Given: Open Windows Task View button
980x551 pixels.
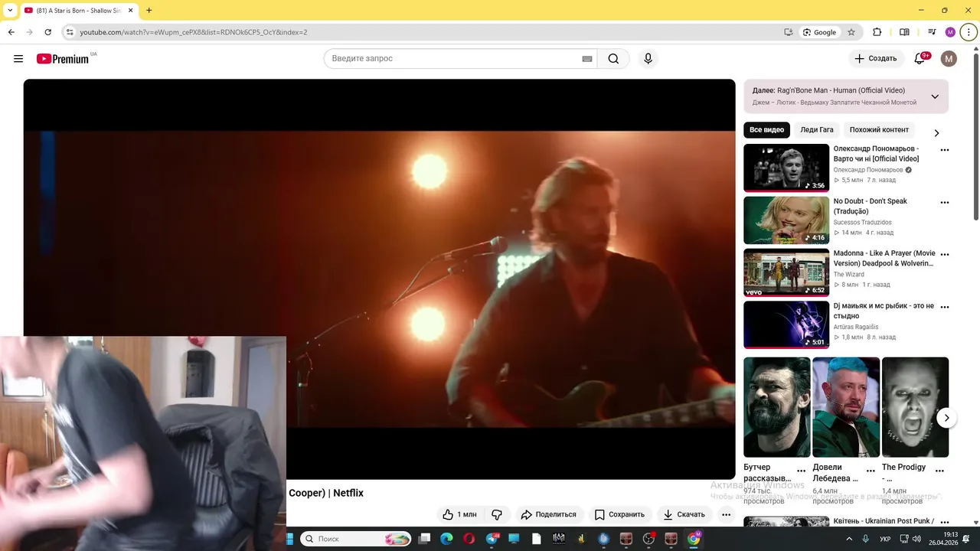Looking at the screenshot, I should (424, 539).
